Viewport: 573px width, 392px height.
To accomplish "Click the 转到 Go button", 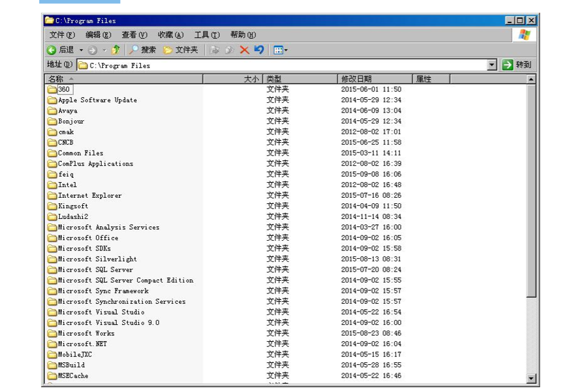I will coord(516,65).
